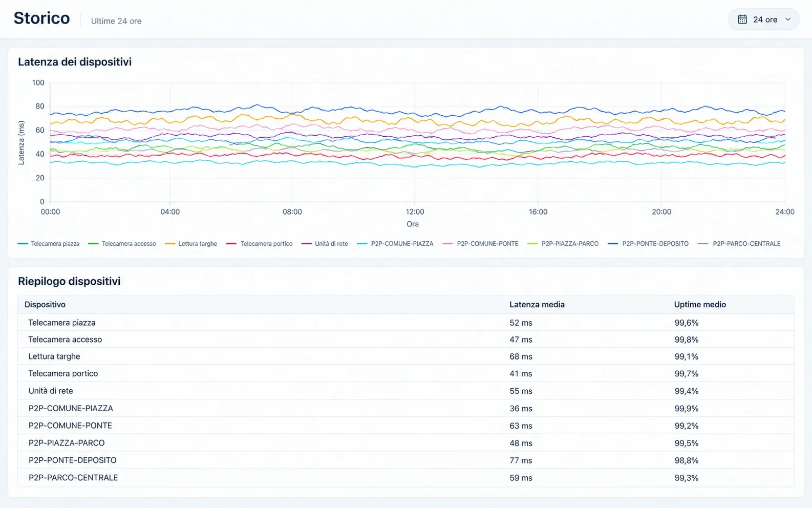Click the 98,8% uptime value

pos(687,460)
